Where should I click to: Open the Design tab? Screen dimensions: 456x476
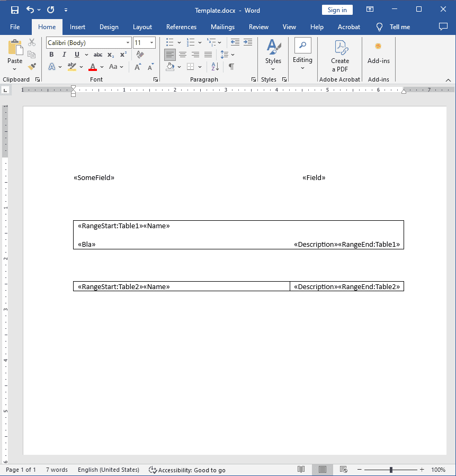pyautogui.click(x=109, y=27)
